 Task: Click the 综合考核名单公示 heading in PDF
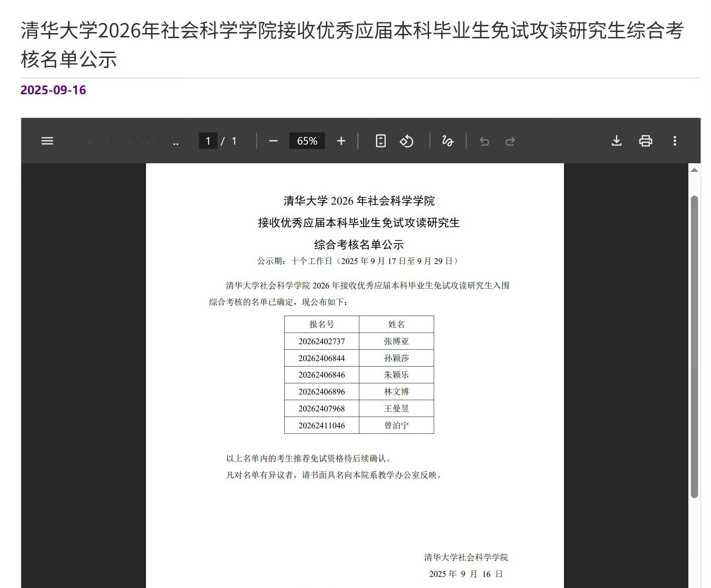(359, 245)
